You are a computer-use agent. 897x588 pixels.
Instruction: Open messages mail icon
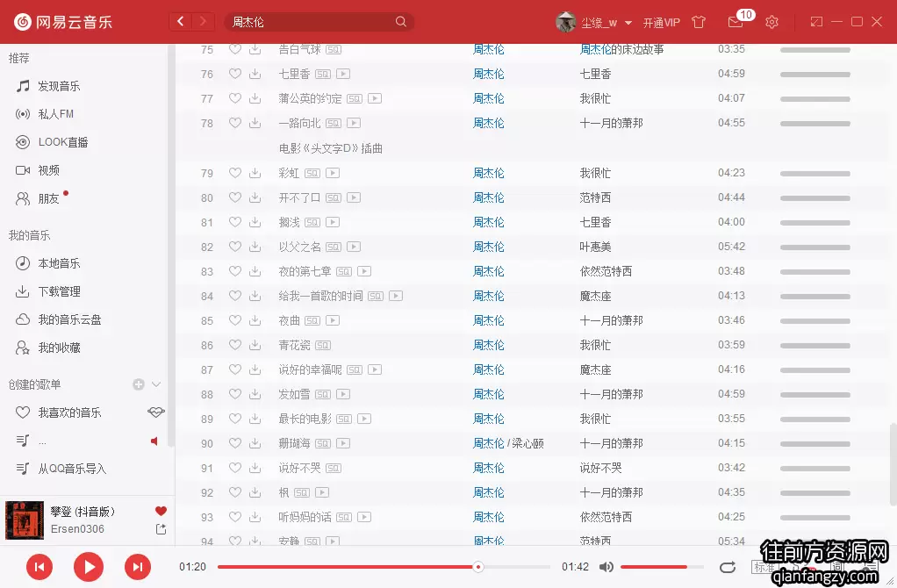pos(736,22)
